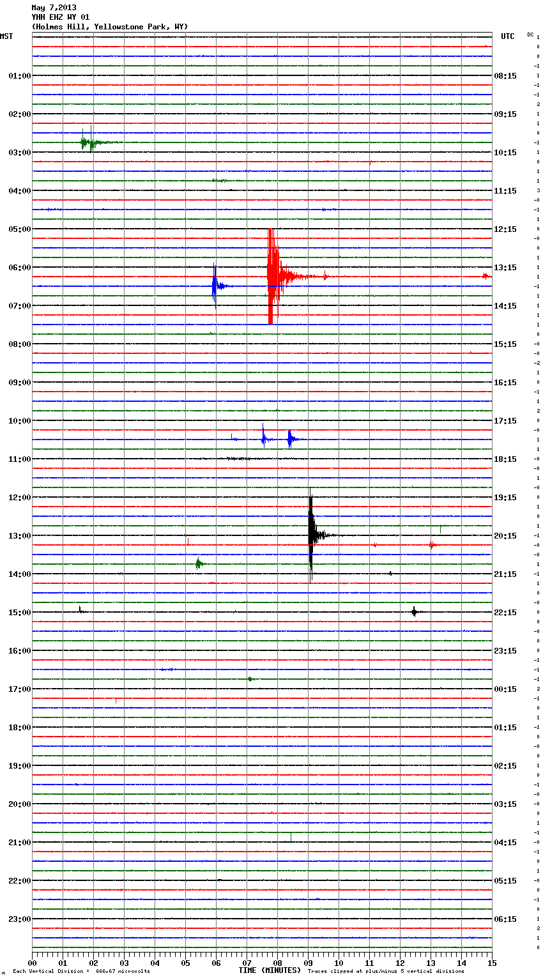
Task: Click the "11" minute tick on bottom axis
Action: tap(369, 963)
